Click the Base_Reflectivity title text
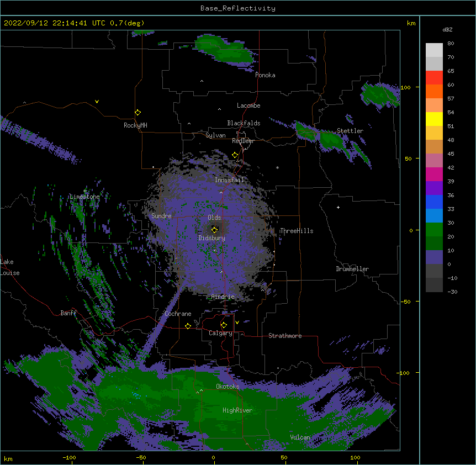 coord(238,8)
